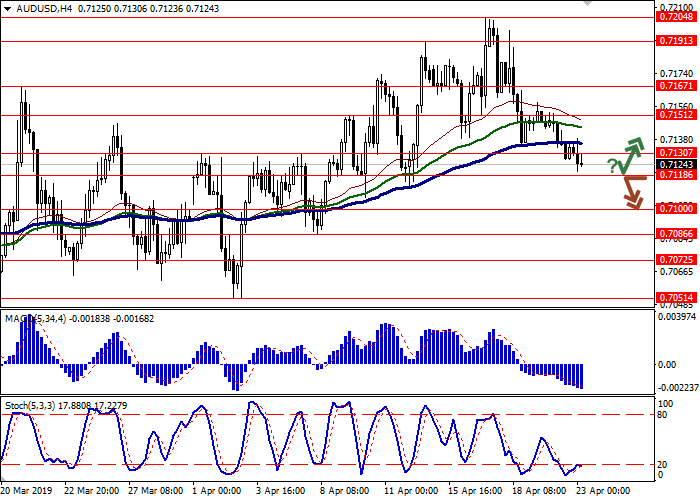Viewport: 700px width, 500px height.
Task: Select the 0.70514 lowest red price label
Action: click(675, 297)
